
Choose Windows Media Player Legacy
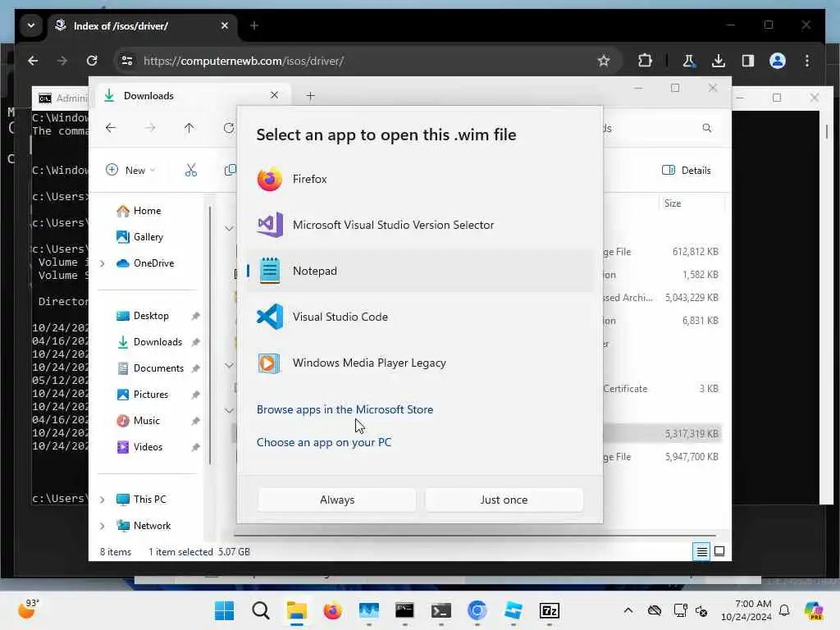(420, 363)
